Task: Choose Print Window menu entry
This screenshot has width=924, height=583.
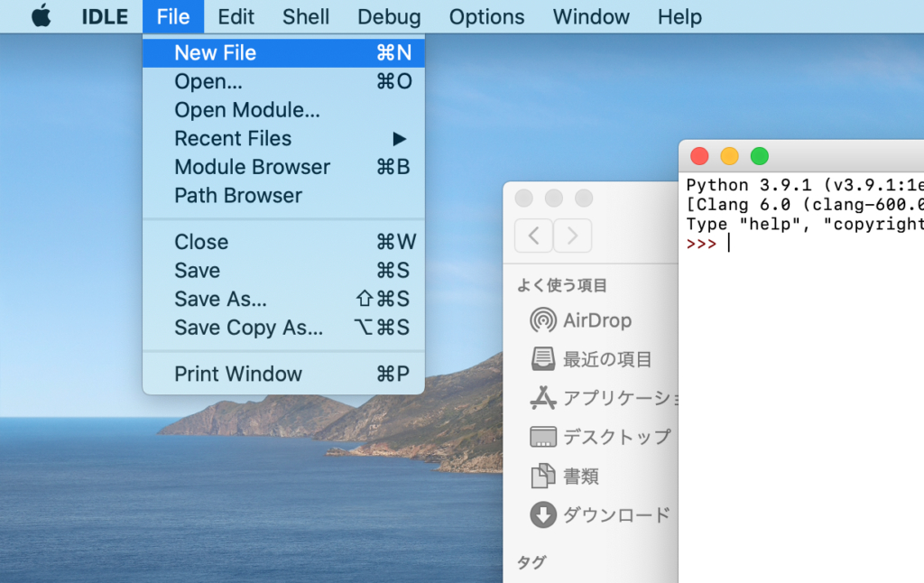Action: click(x=283, y=374)
